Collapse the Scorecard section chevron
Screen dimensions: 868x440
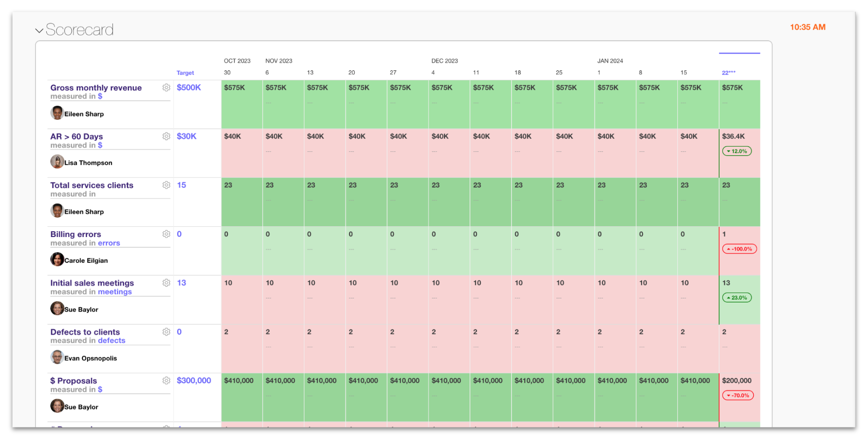coord(39,30)
